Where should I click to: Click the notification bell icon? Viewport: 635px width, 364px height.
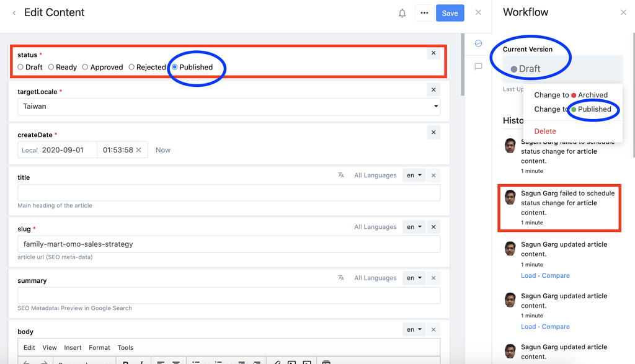[402, 12]
